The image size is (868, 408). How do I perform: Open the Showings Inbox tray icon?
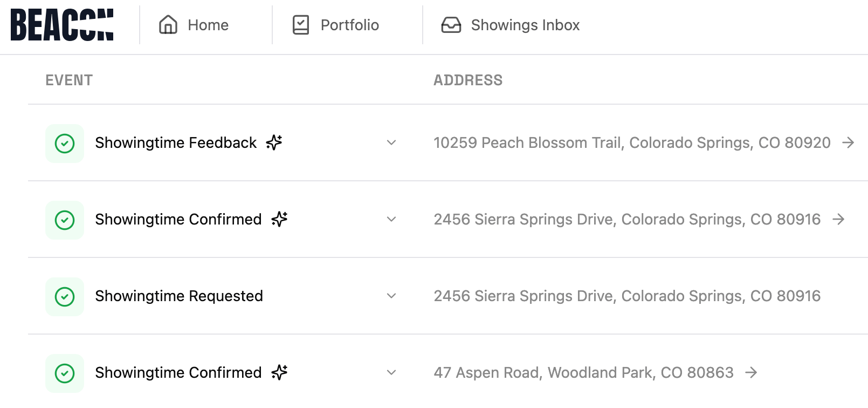pos(451,25)
